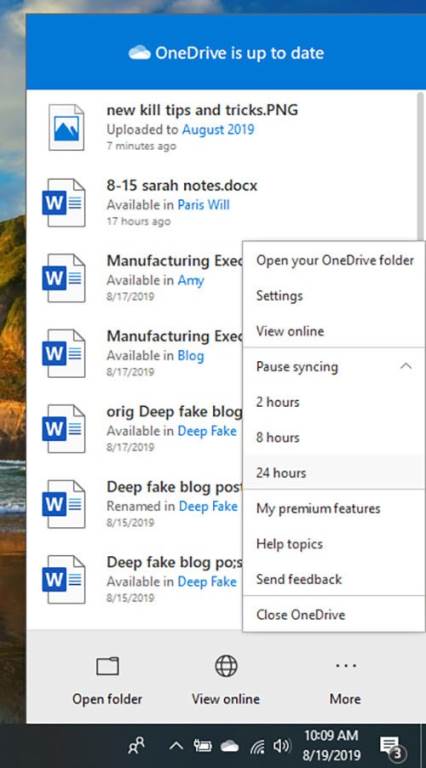The width and height of the screenshot is (426, 768).
Task: Click the OneDrive is up to date header
Action: point(226,53)
